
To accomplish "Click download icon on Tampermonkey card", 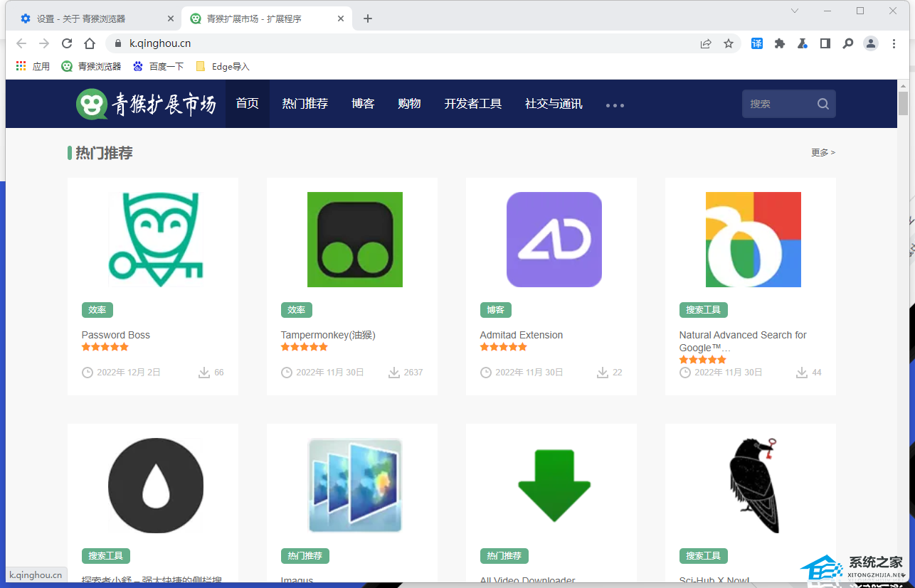I will (394, 373).
